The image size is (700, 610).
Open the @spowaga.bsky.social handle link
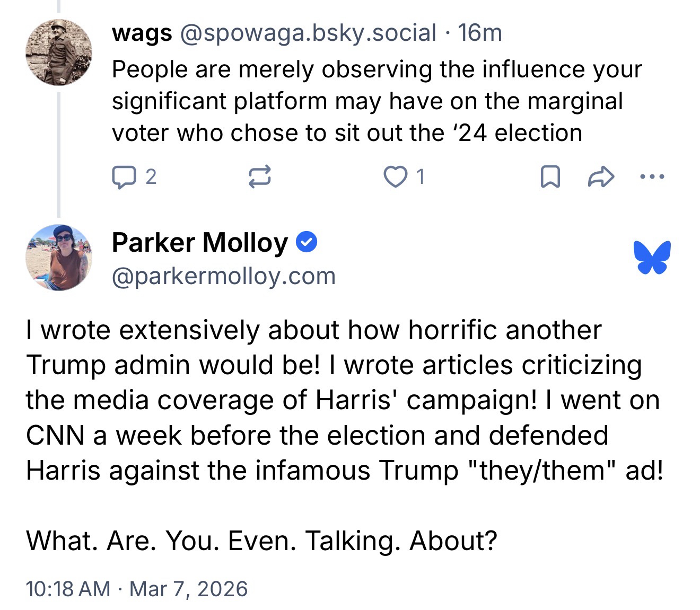pos(308,33)
